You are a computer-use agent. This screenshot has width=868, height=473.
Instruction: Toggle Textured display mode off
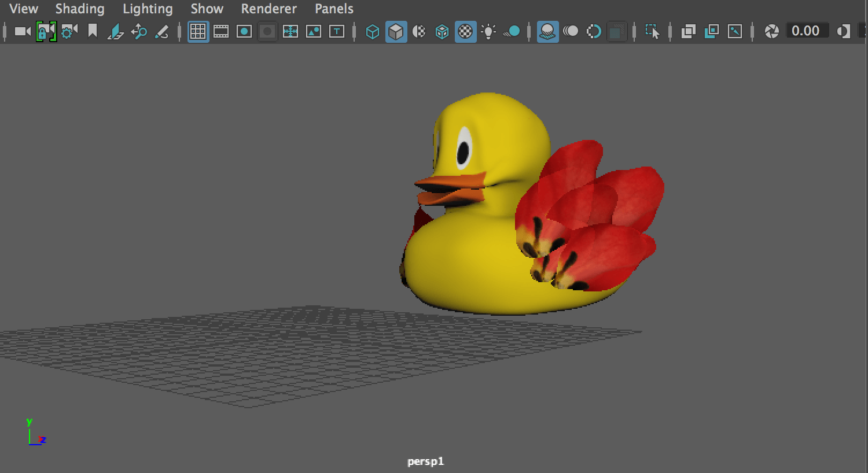465,31
